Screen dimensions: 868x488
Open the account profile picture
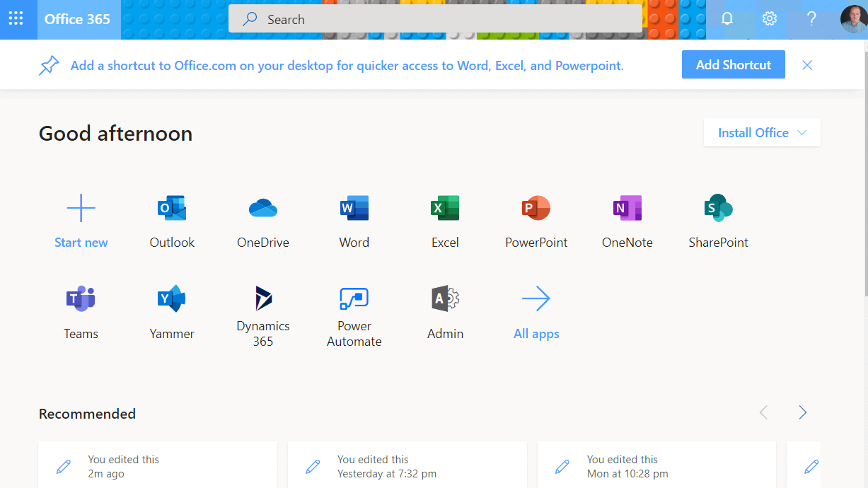[x=853, y=19]
